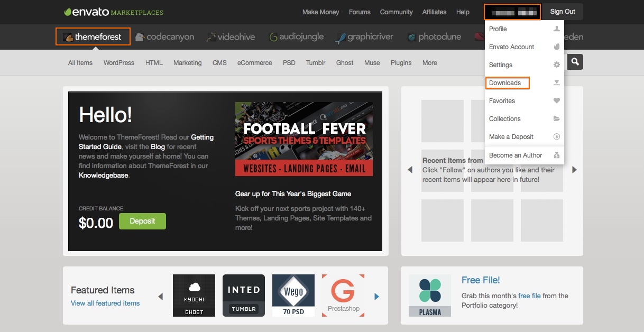Go to the PhotoDune marketplace
The height and width of the screenshot is (332, 644).
pyautogui.click(x=434, y=37)
